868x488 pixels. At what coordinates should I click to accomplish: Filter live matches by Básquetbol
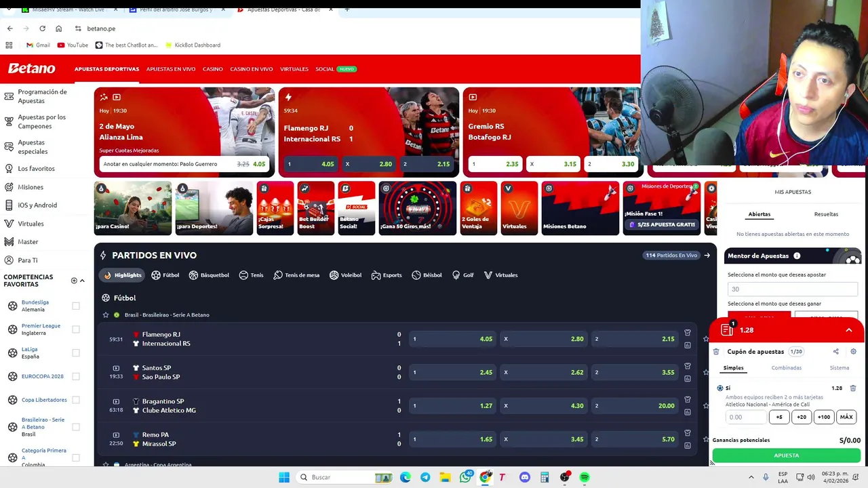click(x=209, y=275)
